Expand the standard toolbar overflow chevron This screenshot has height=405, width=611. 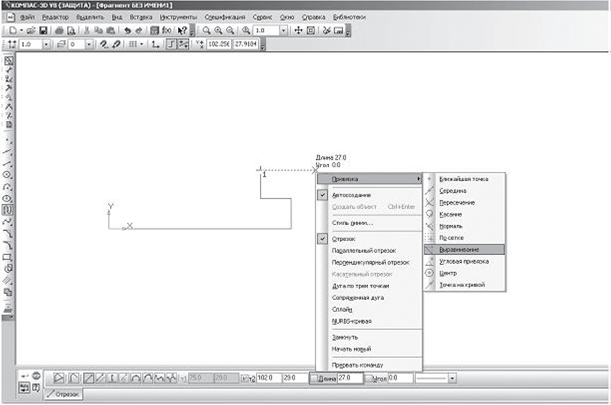[x=192, y=31]
